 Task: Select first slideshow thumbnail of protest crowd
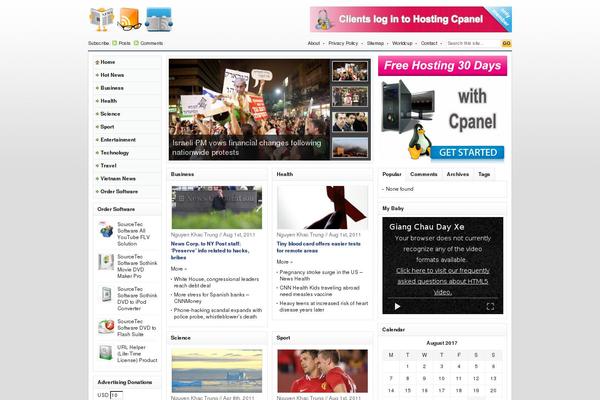point(350,71)
